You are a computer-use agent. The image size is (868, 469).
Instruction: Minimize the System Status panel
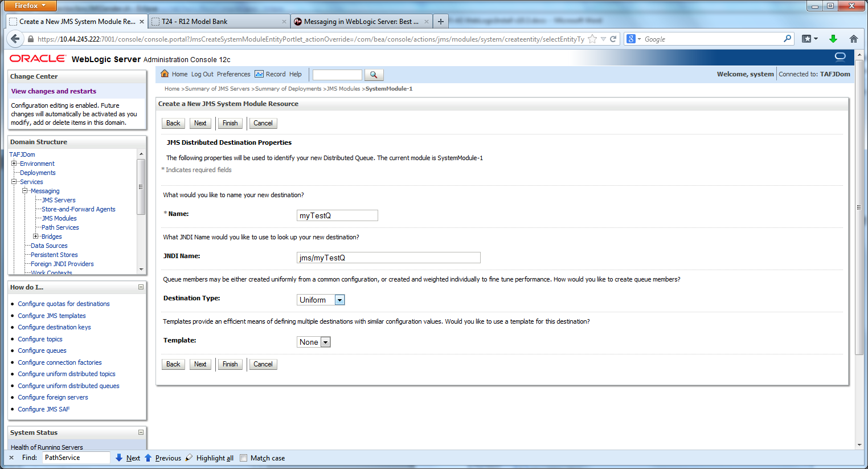point(141,433)
